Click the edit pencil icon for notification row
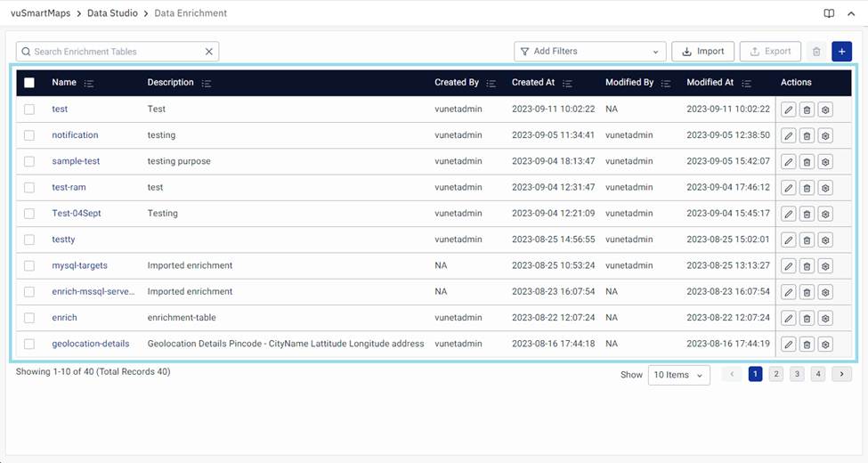Image resolution: width=868 pixels, height=463 pixels. coord(788,136)
